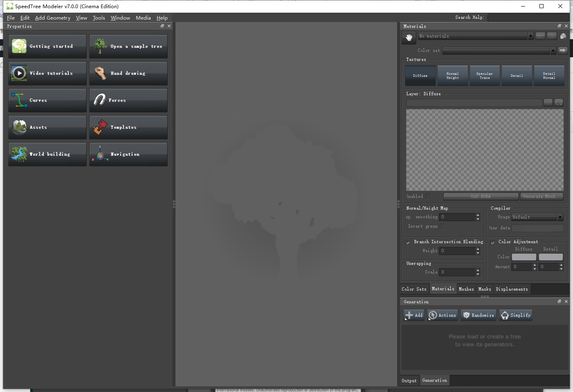Float the Generation panel
573x392 pixels.
[x=560, y=302]
